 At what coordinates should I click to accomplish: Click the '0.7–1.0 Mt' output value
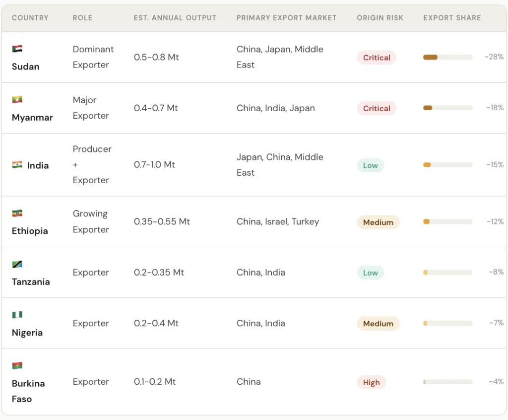(155, 165)
